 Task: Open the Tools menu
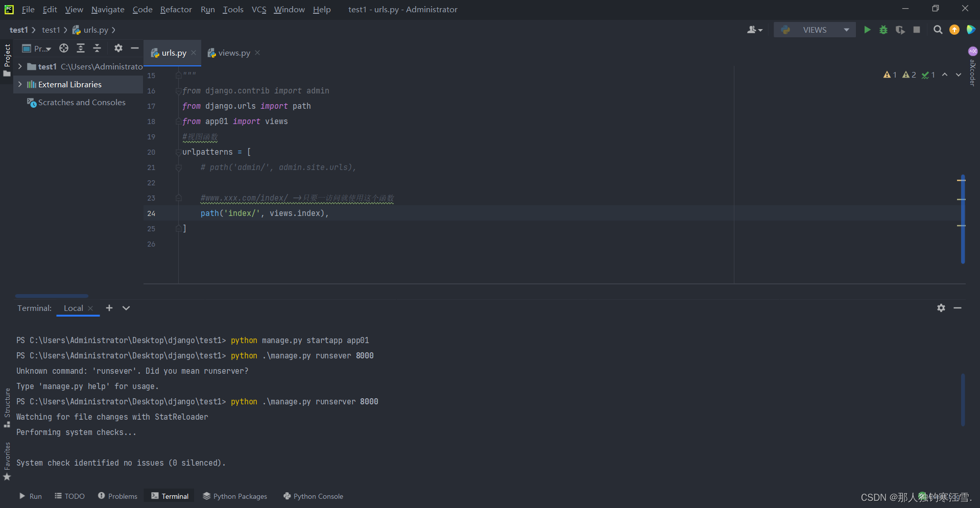233,9
